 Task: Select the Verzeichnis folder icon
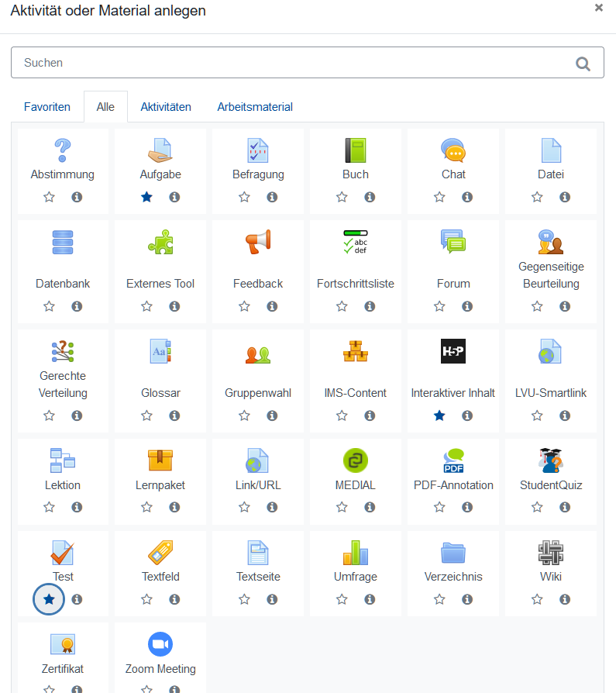(x=453, y=553)
